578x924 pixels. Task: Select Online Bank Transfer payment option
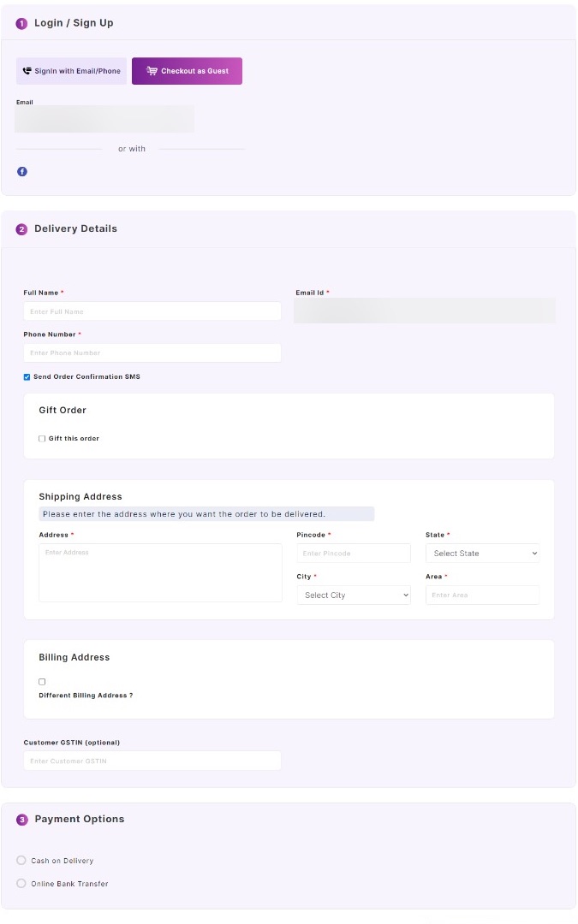point(21,883)
